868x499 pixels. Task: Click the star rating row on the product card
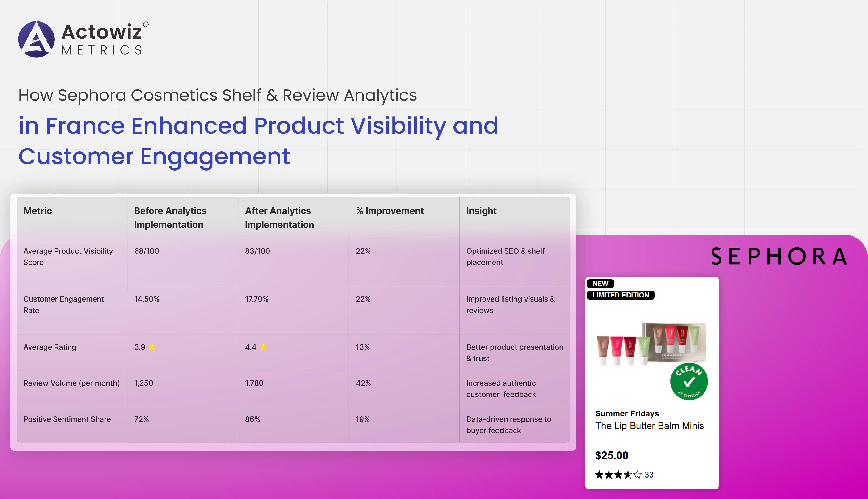click(618, 475)
